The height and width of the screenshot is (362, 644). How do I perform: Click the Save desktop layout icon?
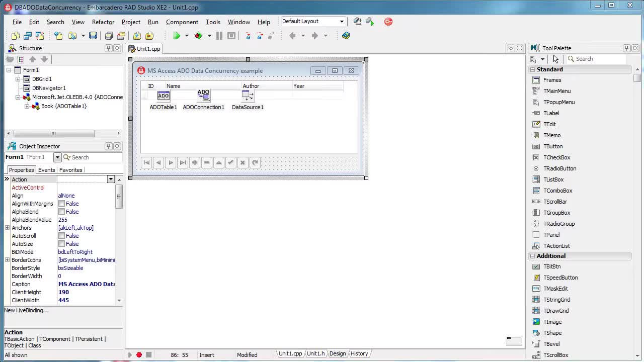coord(357,22)
